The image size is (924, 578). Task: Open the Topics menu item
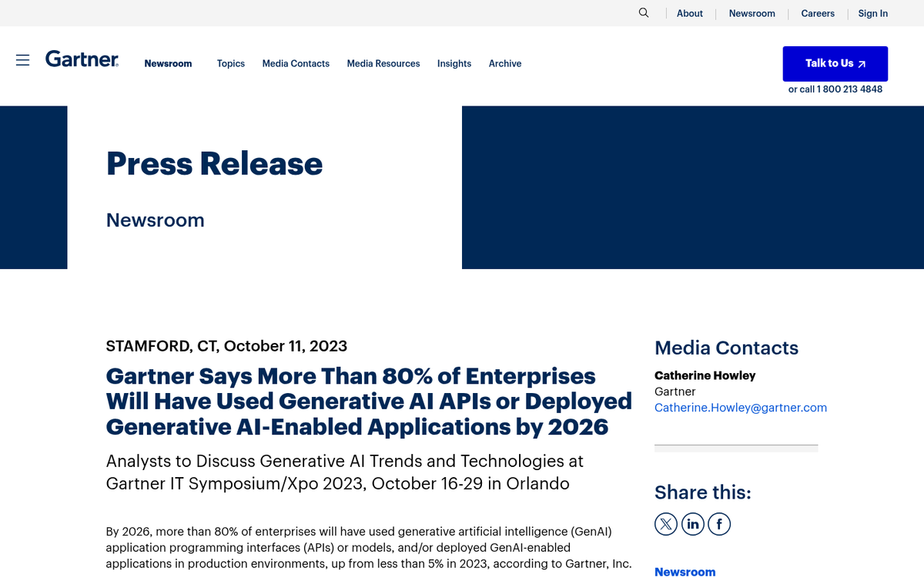pyautogui.click(x=231, y=64)
